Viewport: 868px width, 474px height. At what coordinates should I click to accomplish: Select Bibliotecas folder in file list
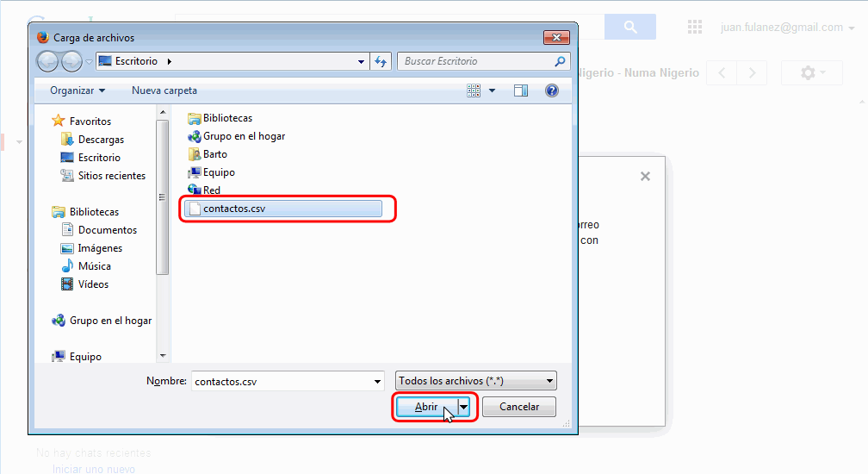click(x=220, y=118)
